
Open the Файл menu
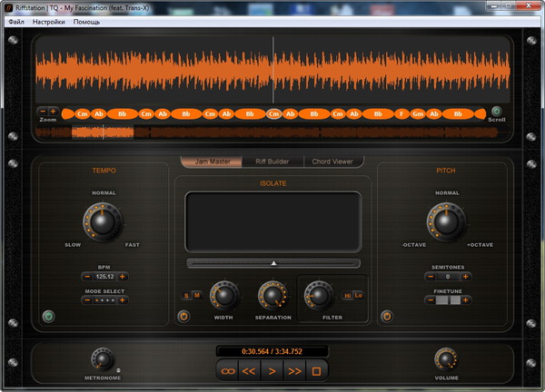click(16, 22)
